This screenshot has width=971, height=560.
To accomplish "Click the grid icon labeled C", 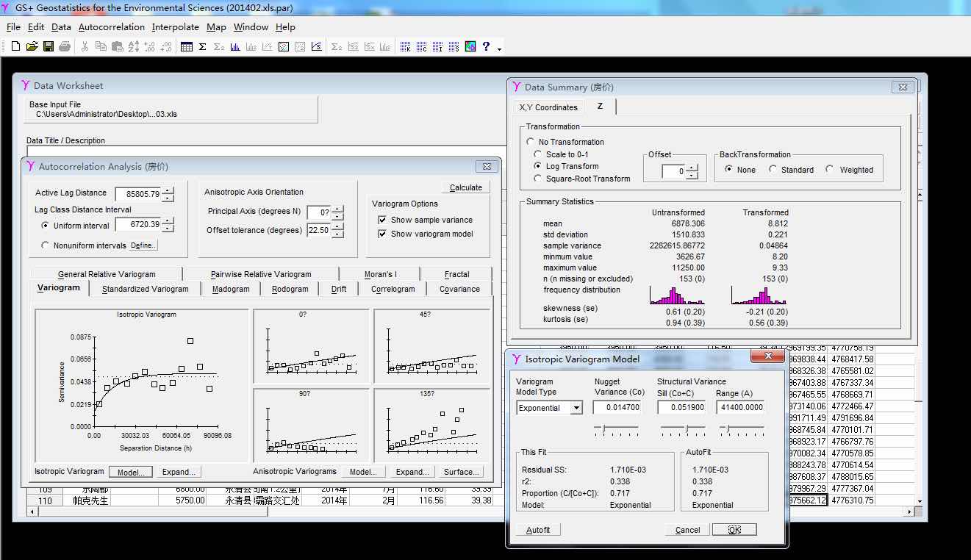I will click(422, 46).
